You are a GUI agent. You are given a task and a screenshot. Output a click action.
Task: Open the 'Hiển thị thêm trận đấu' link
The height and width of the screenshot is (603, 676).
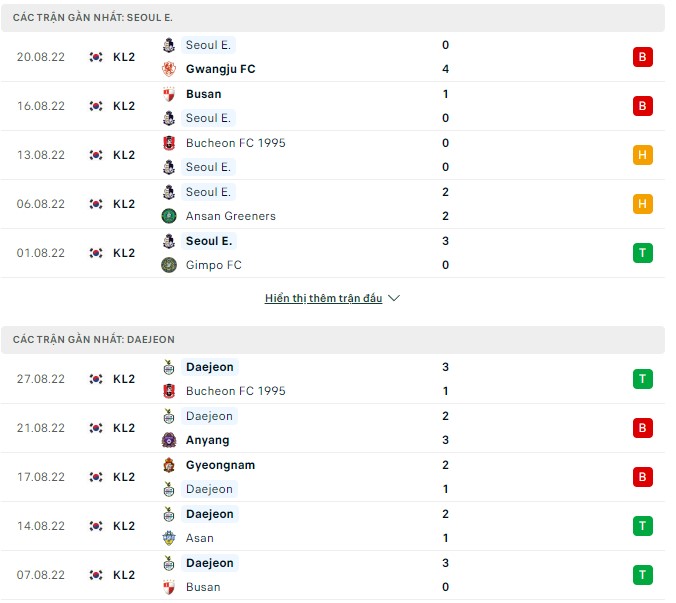[x=323, y=298]
